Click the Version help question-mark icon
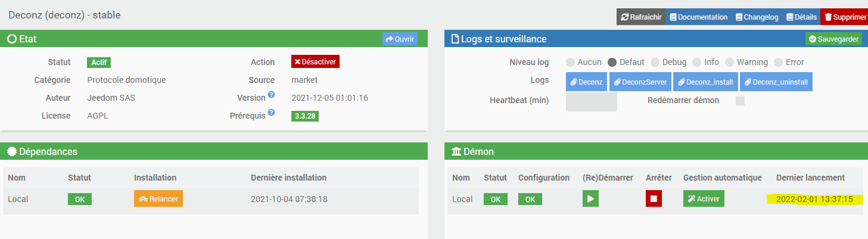868x239 pixels. 271,95
